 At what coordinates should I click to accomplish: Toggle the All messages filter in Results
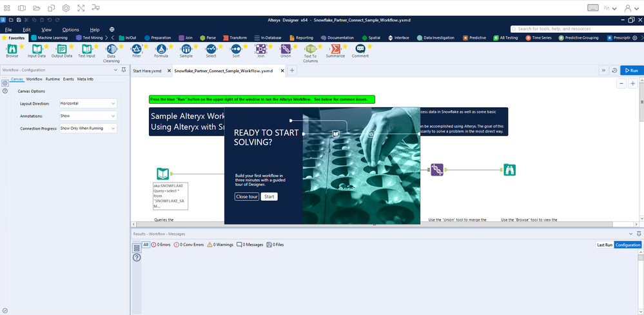coord(146,245)
